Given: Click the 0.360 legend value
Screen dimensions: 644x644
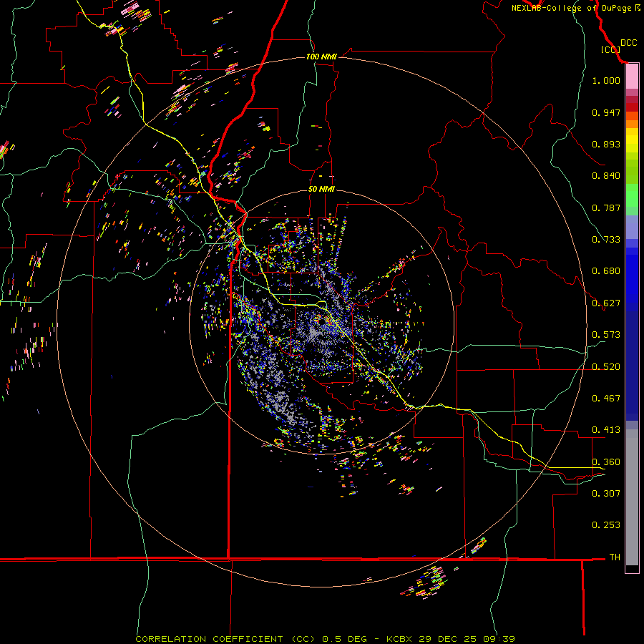Looking at the screenshot, I should coord(606,462).
